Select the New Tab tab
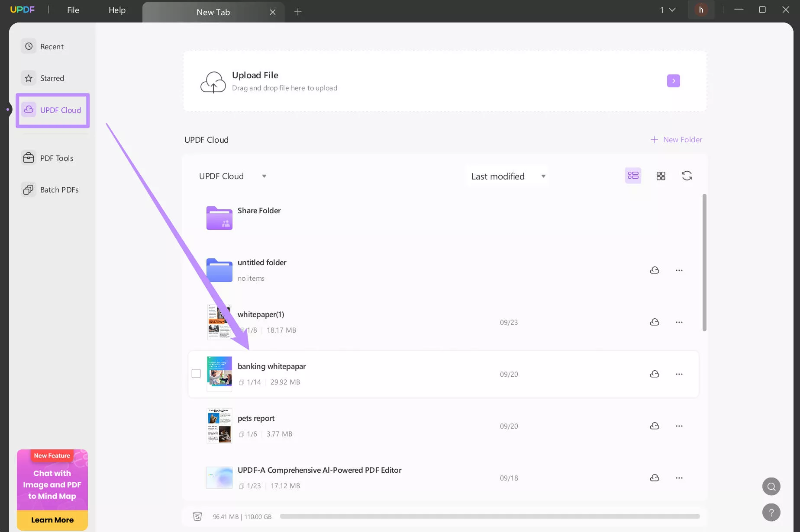The height and width of the screenshot is (532, 800). (213, 12)
